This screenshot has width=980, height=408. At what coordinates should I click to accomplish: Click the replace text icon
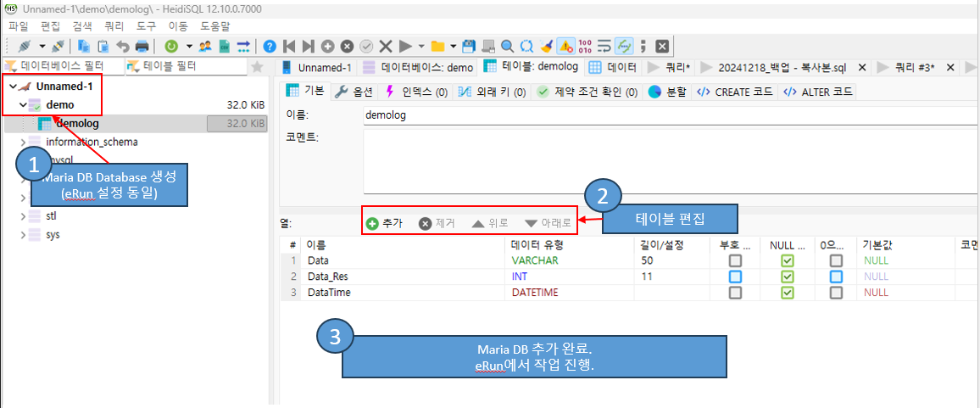526,46
